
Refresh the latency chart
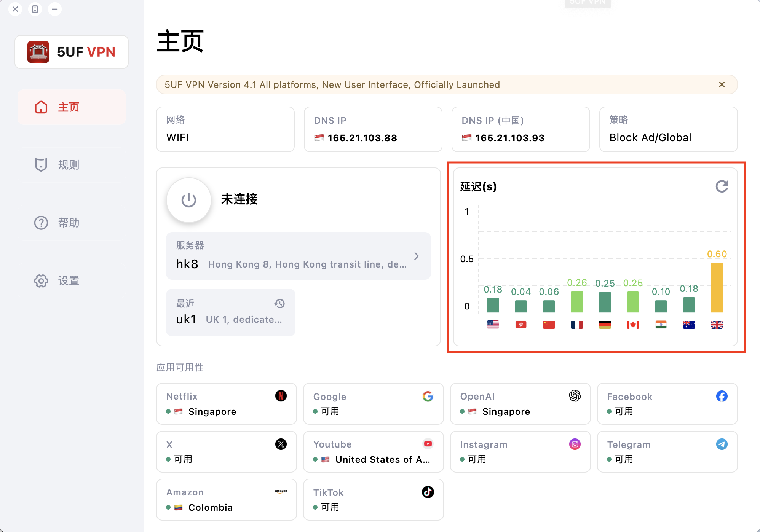click(722, 186)
